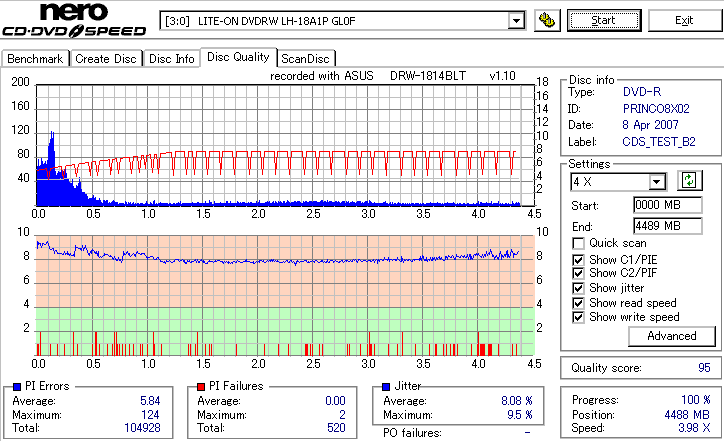Click the Speed 3.98 X value
The width and height of the screenshot is (724, 441).
694,428
